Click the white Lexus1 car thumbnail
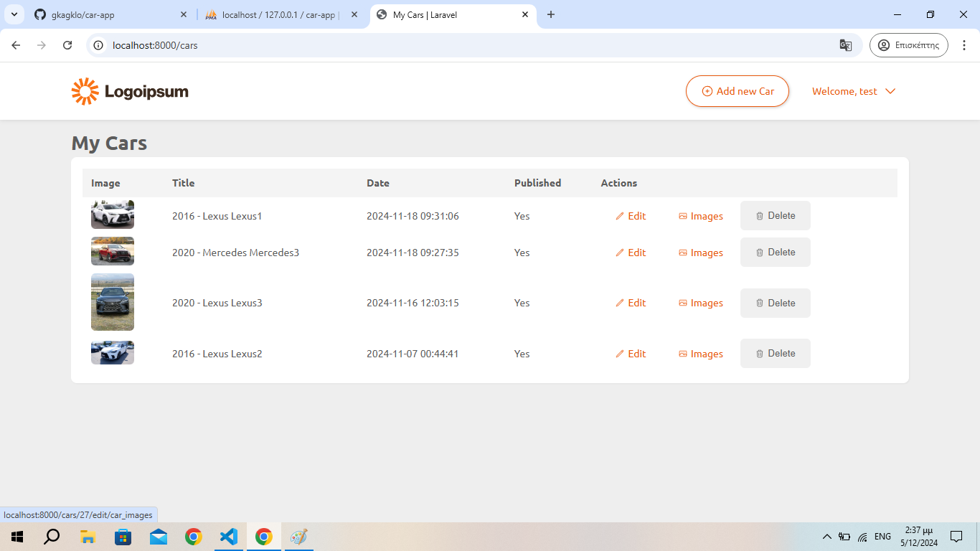 pyautogui.click(x=113, y=215)
